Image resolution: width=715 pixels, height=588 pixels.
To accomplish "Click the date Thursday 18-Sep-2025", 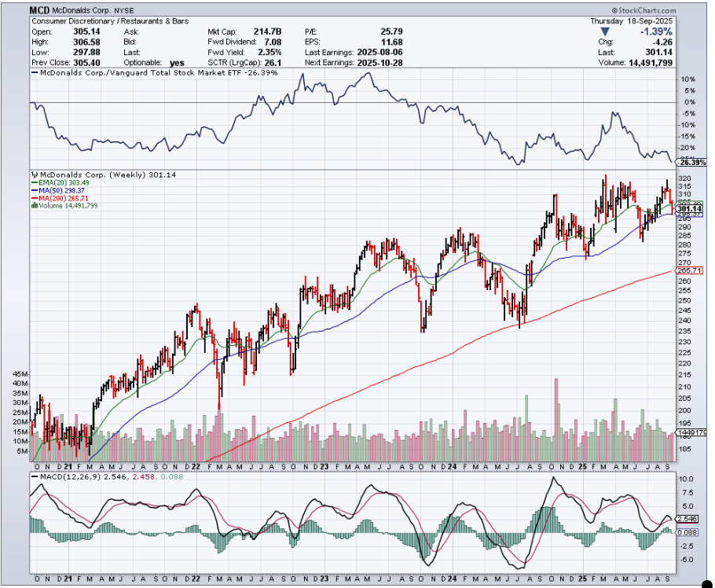I will pyautogui.click(x=631, y=21).
